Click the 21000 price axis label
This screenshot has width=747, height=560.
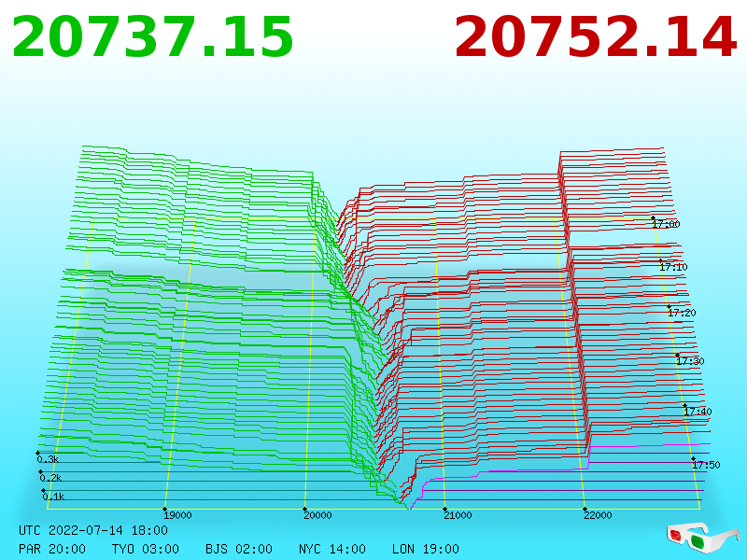(x=458, y=515)
